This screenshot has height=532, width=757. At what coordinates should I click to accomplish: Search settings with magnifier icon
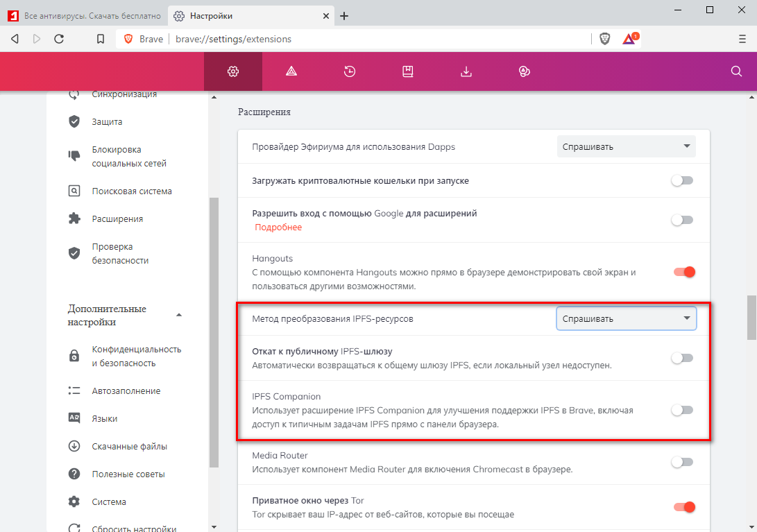coord(736,71)
